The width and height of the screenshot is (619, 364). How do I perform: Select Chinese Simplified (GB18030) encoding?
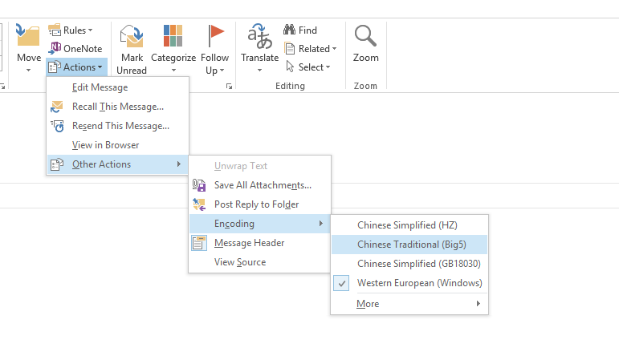pos(409,264)
